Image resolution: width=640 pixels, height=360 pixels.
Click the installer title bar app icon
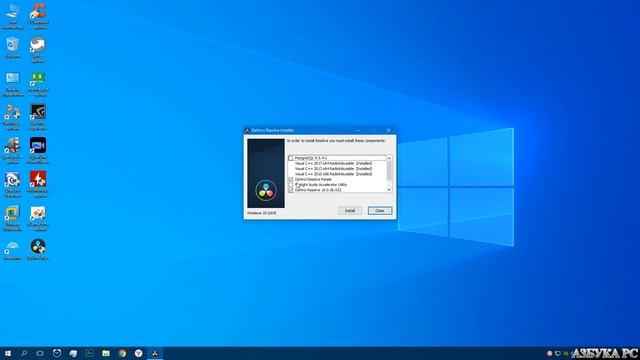[x=247, y=131]
